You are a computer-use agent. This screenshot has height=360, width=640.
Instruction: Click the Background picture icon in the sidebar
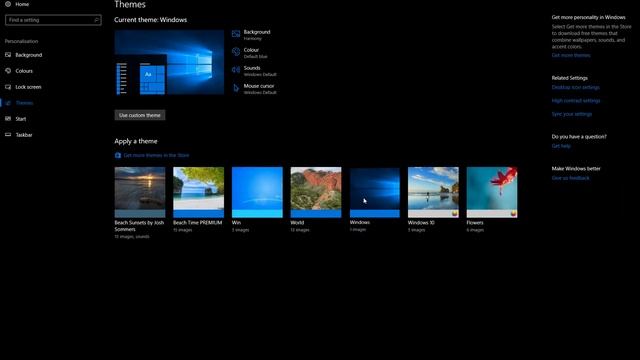coord(8,55)
